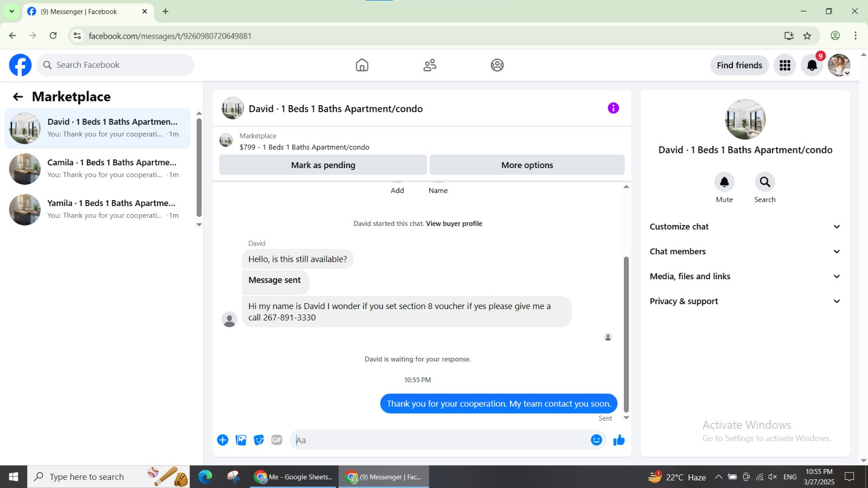868x488 pixels.
Task: Open the account profile picture menu
Action: pos(839,65)
